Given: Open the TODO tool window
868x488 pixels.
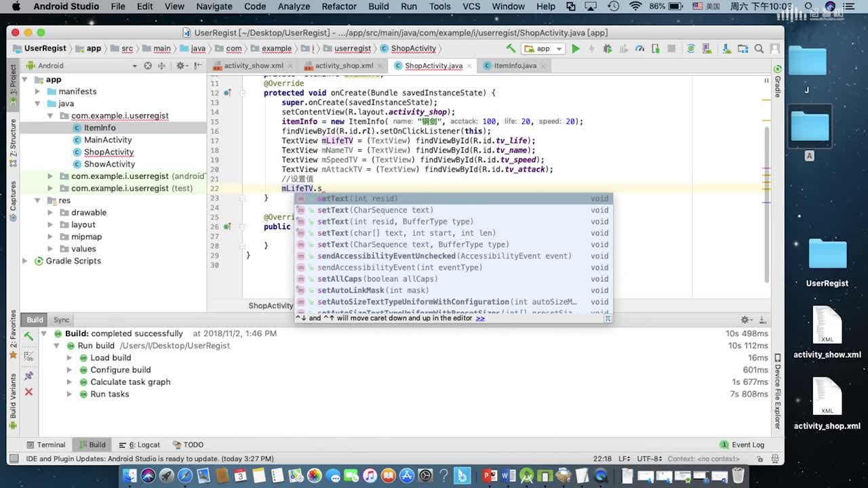Looking at the screenshot, I should click(x=188, y=445).
